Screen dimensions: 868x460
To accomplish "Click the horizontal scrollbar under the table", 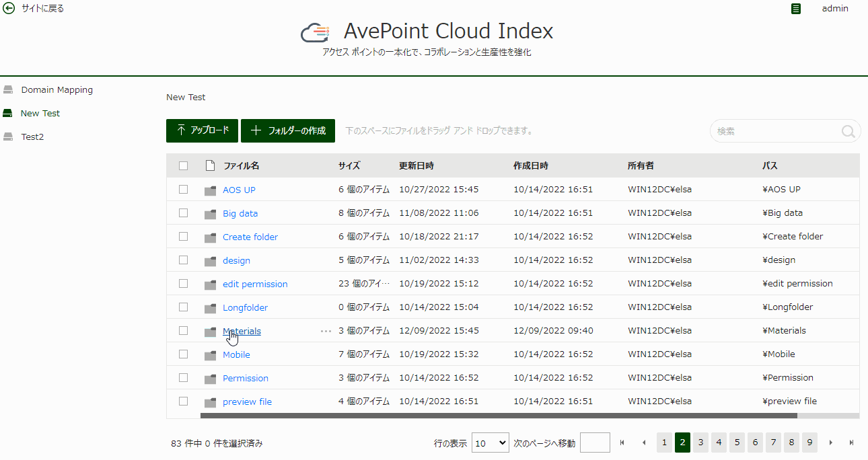I will pos(499,416).
